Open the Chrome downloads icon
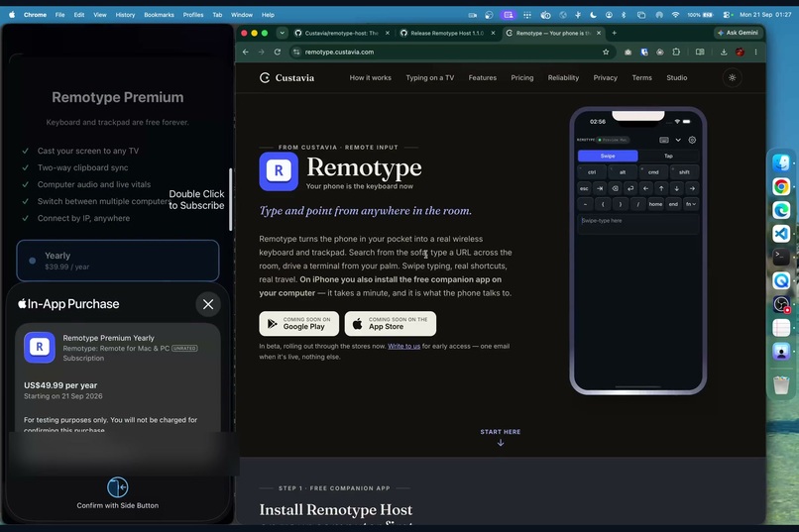 pyautogui.click(x=724, y=52)
